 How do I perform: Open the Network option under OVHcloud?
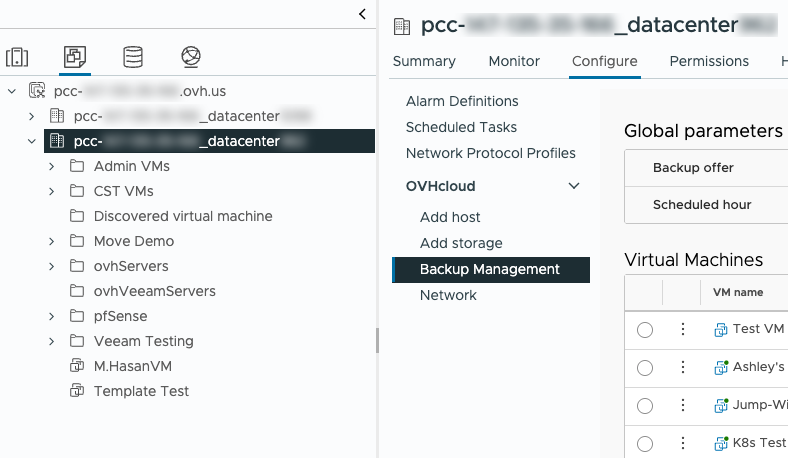448,295
